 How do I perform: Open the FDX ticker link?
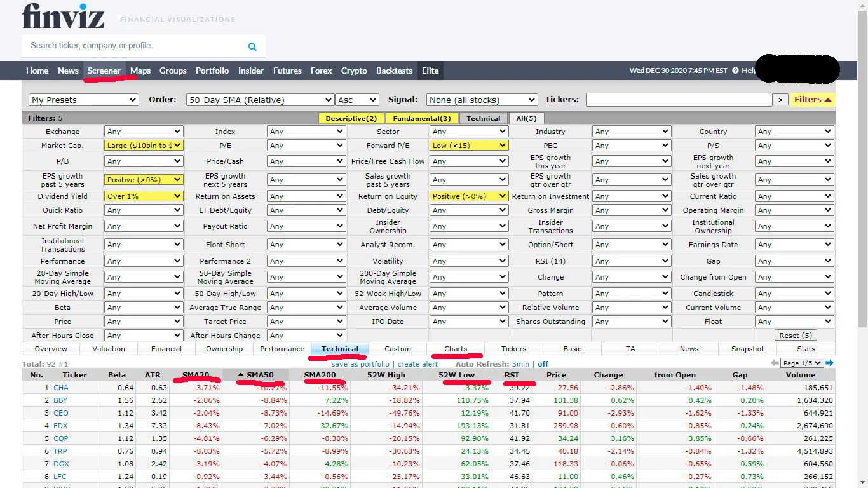60,426
